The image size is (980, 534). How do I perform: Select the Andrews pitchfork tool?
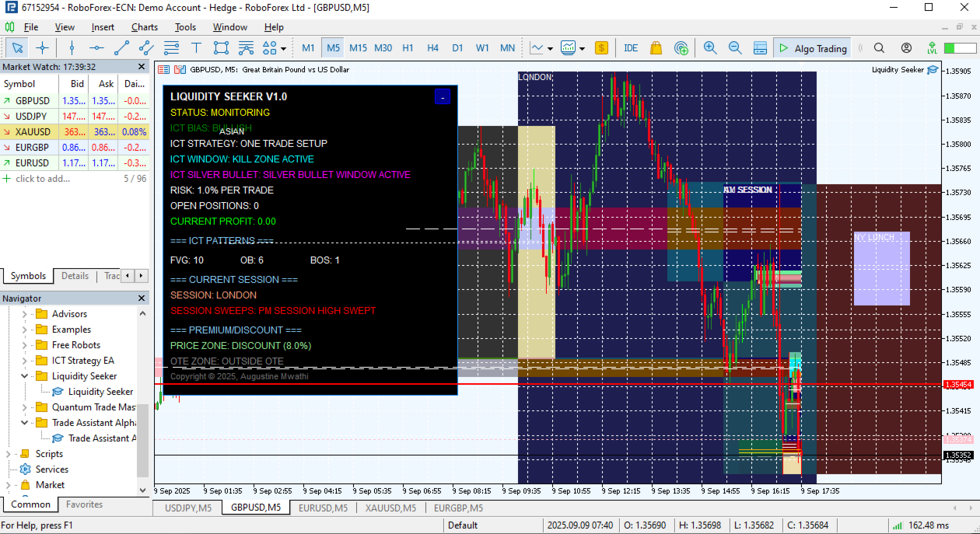246,47
